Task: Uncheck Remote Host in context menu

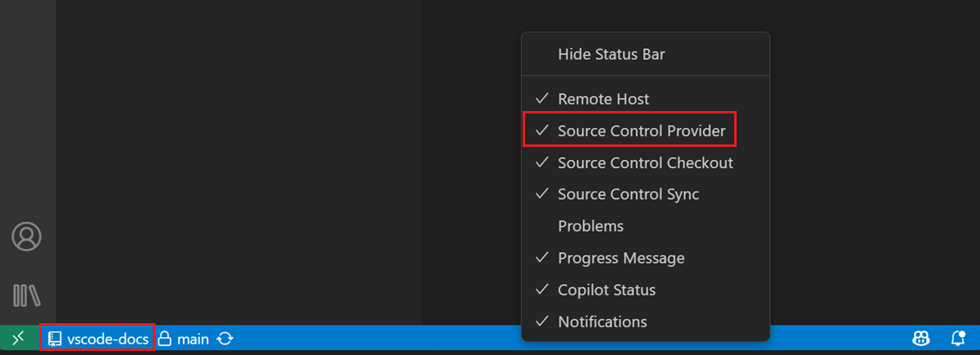Action: pyautogui.click(x=604, y=99)
